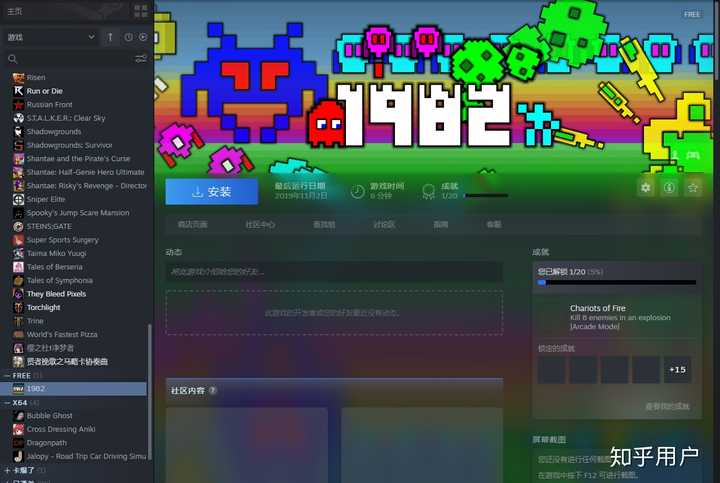
Task: Click the Taima Miko Yuugi icon
Action: coord(18,253)
